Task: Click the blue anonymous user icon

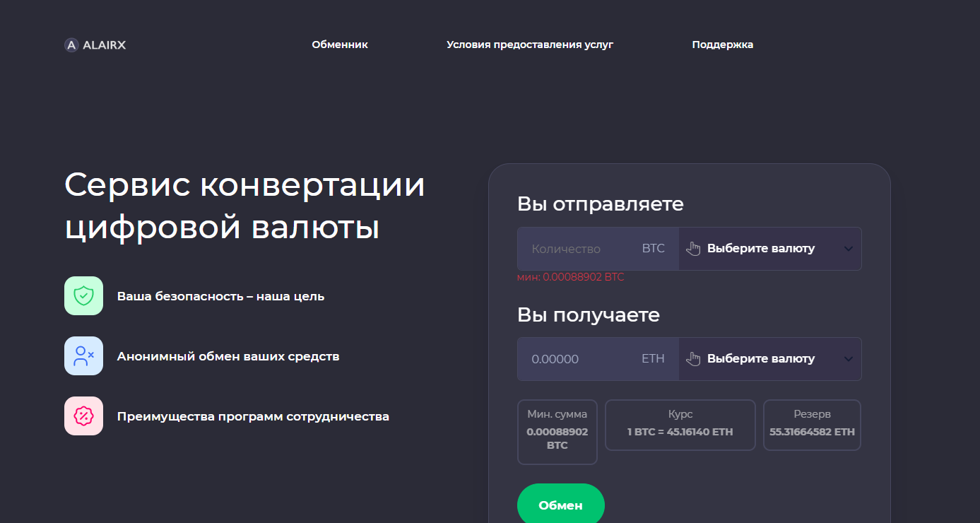Action: [x=83, y=355]
